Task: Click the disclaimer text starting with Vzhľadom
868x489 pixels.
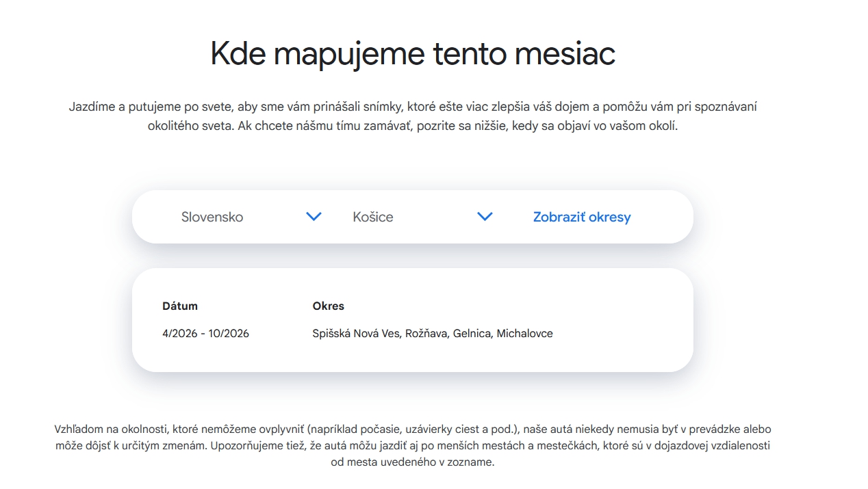Action: [x=412, y=429]
